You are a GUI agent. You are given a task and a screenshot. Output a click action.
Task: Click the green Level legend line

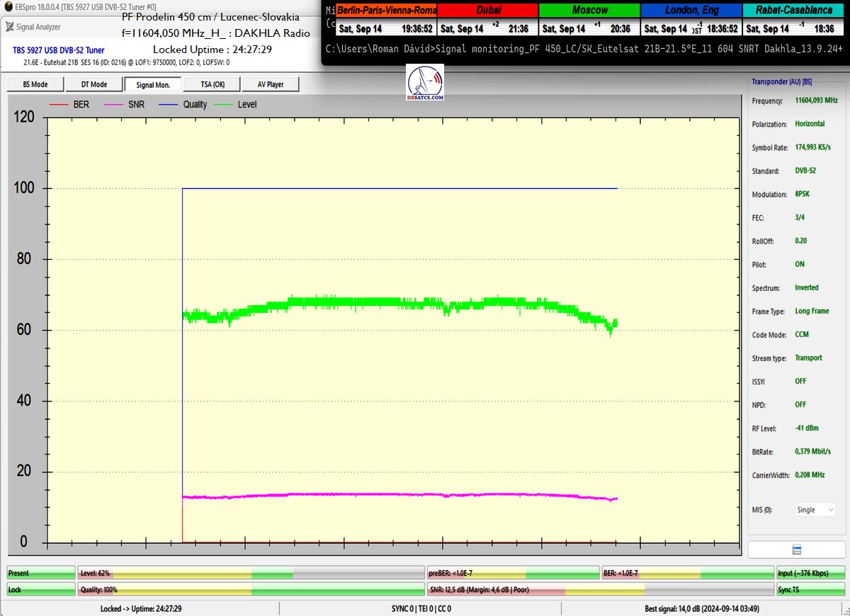pos(225,105)
